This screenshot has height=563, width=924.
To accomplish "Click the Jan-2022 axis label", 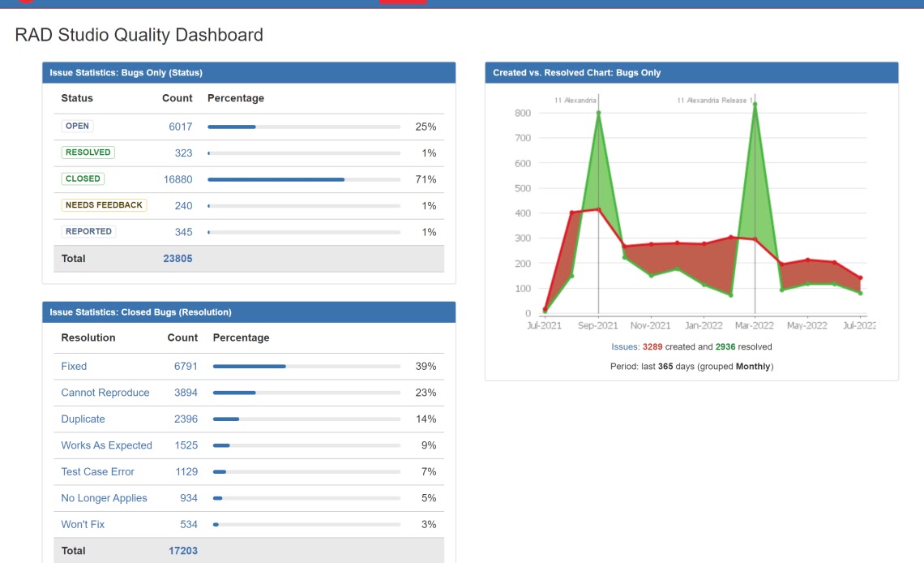I will tap(704, 325).
